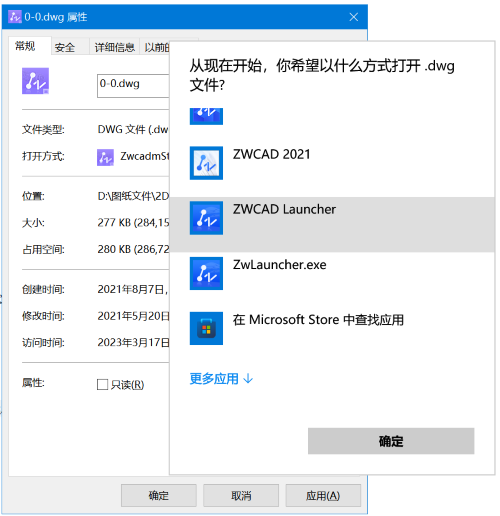Viewport: 500px width, 516px height.
Task: Click the 取消 button in properties
Action: point(241,496)
